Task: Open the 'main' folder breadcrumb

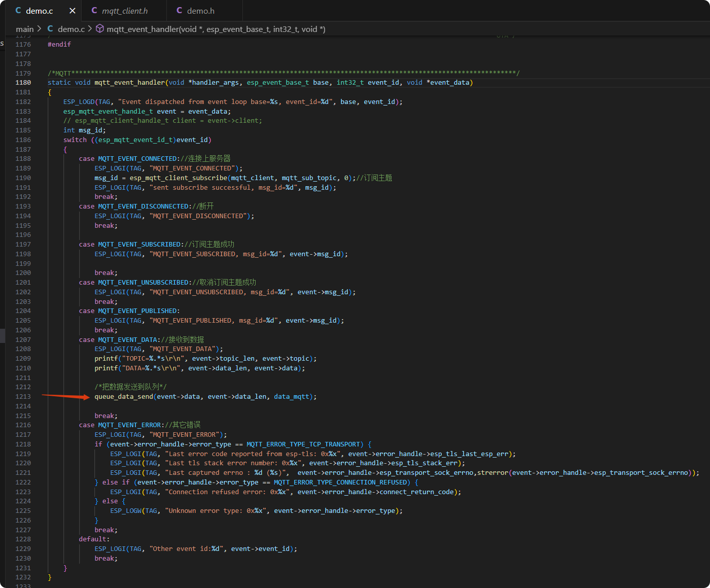Action: point(24,29)
